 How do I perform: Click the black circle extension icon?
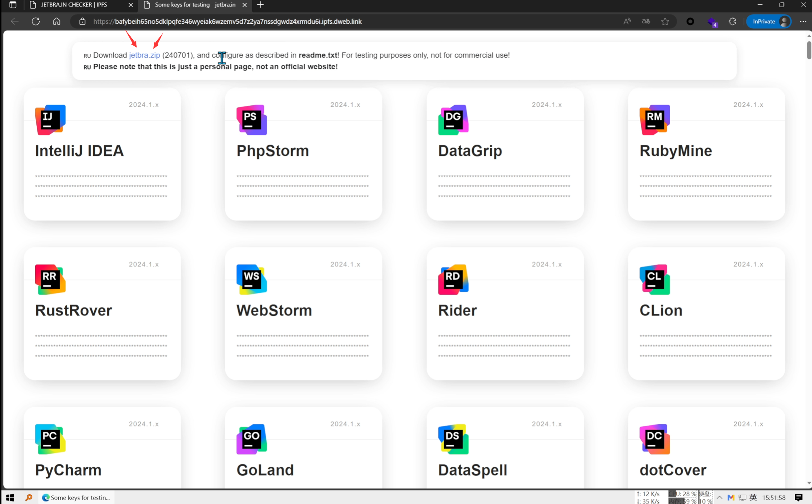(x=690, y=21)
